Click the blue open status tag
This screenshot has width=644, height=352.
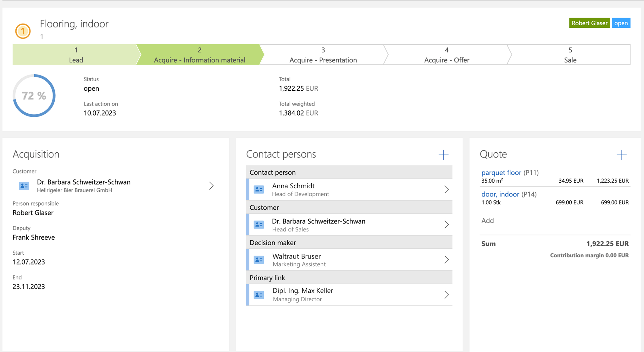point(621,23)
